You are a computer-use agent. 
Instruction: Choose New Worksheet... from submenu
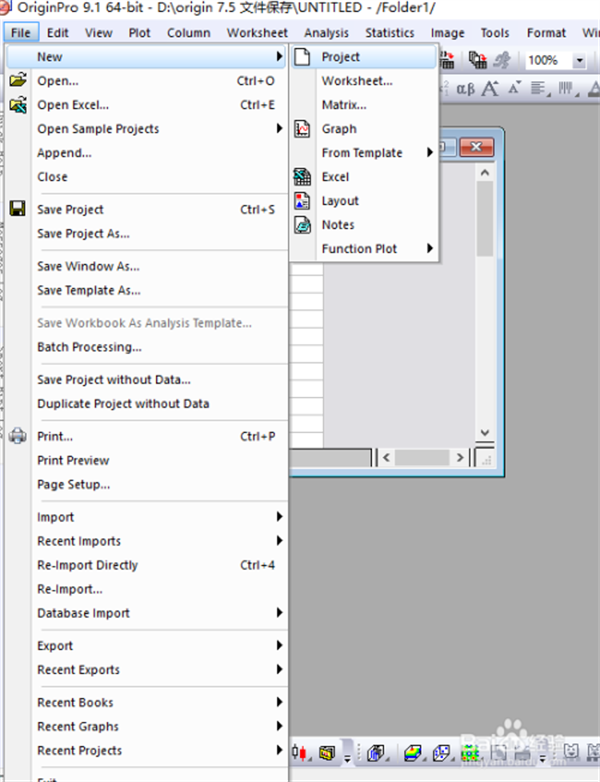(x=364, y=81)
